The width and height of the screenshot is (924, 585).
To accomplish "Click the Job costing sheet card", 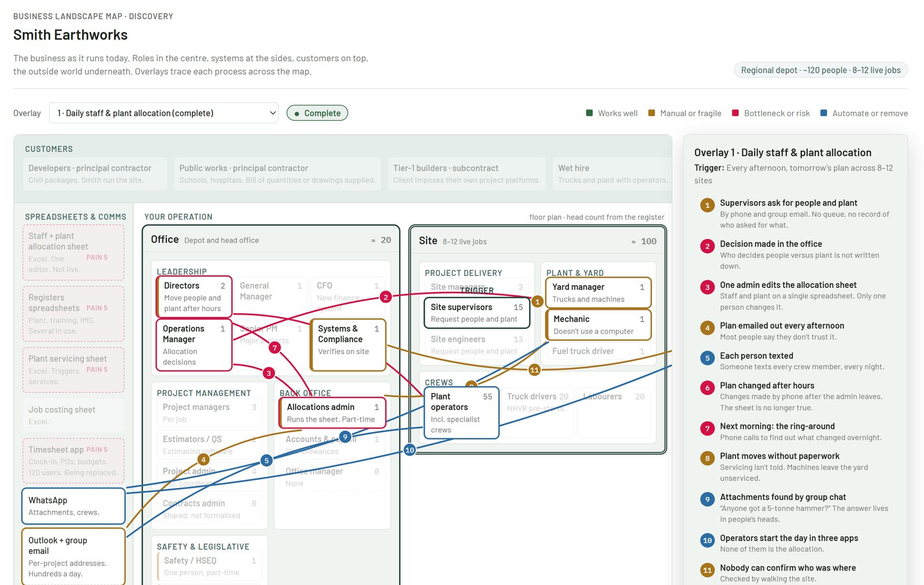I will (x=73, y=415).
